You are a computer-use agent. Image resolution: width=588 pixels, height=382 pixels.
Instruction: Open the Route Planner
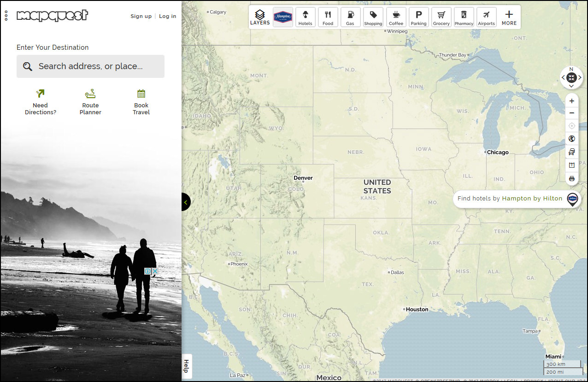[x=90, y=102]
